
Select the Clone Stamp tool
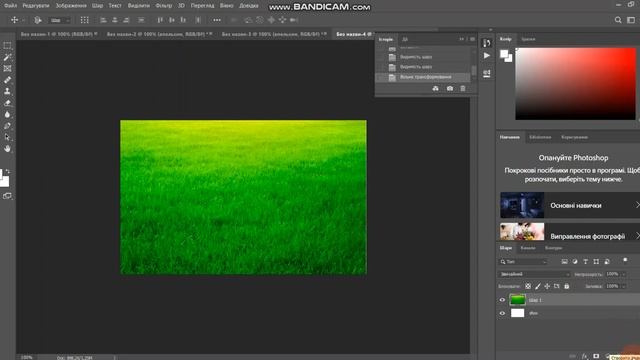coord(7,91)
